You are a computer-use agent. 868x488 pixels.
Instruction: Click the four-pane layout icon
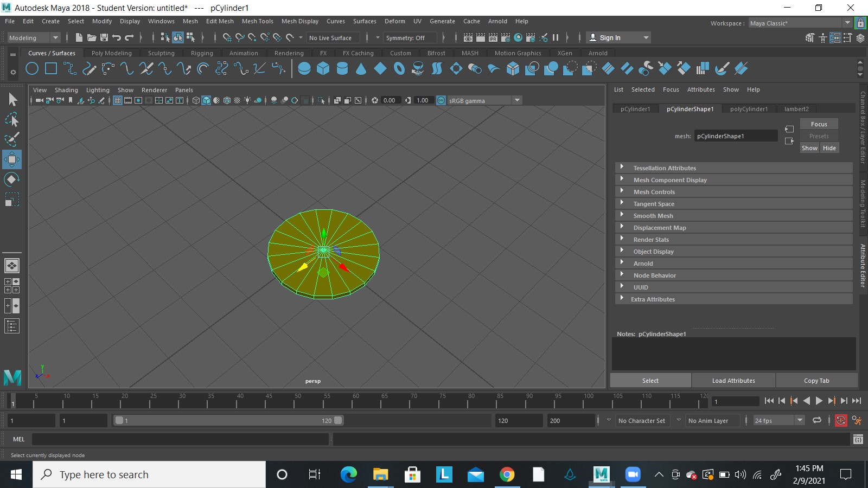(12, 286)
